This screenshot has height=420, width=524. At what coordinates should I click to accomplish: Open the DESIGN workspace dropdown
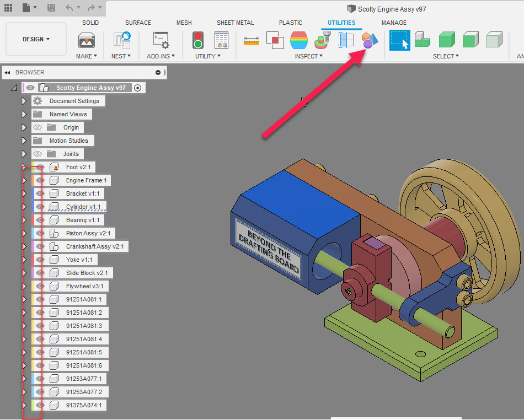(35, 39)
